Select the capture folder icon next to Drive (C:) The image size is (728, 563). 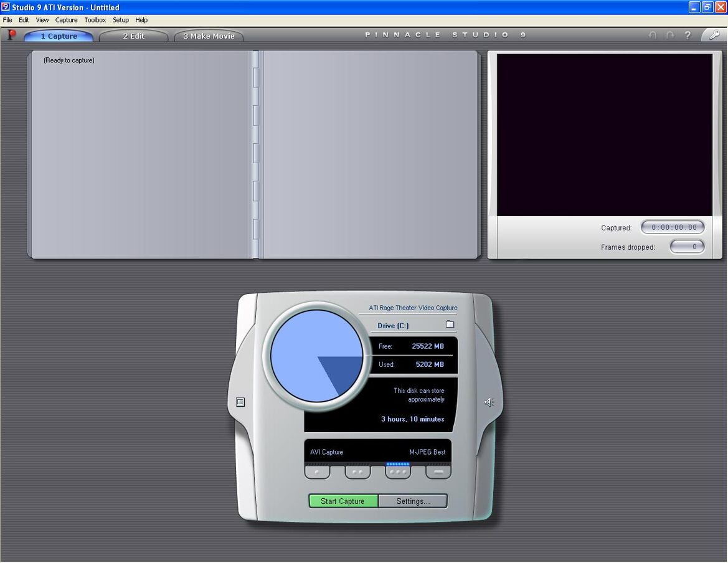pyautogui.click(x=450, y=324)
